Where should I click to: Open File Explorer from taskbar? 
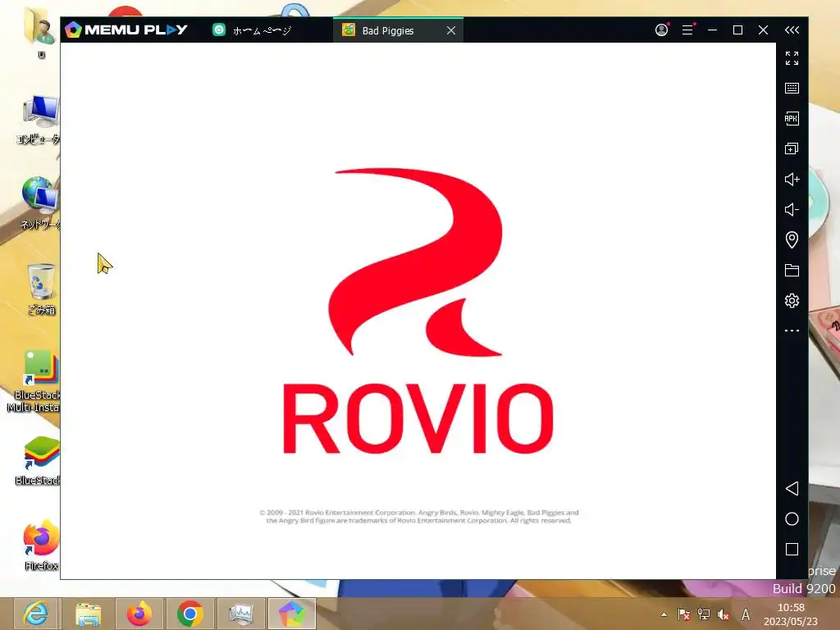click(x=88, y=614)
